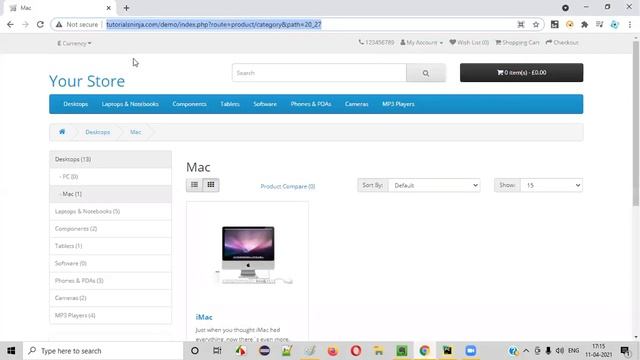Select Cameras (2) in sidebar

(x=110, y=298)
